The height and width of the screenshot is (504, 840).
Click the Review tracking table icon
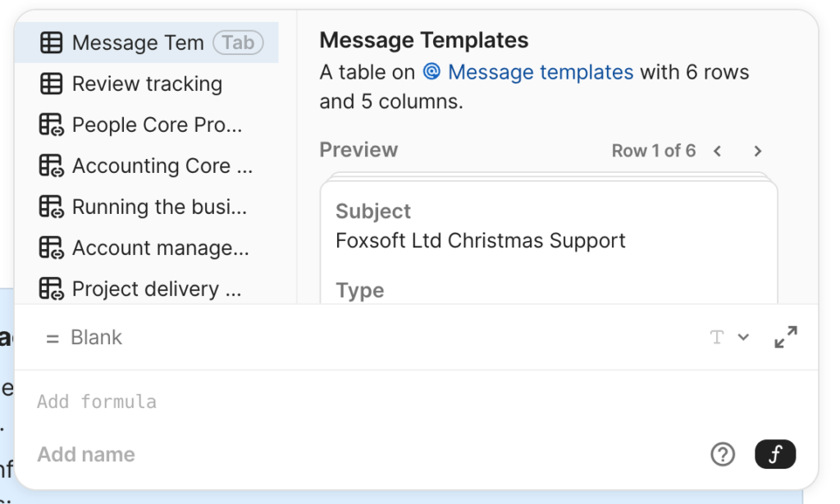click(x=51, y=84)
